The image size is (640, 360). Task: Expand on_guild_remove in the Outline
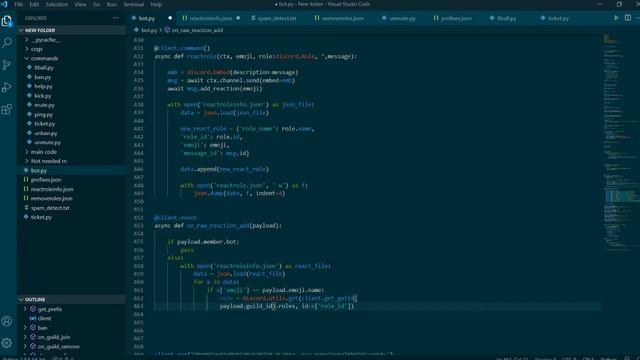pyautogui.click(x=26, y=346)
